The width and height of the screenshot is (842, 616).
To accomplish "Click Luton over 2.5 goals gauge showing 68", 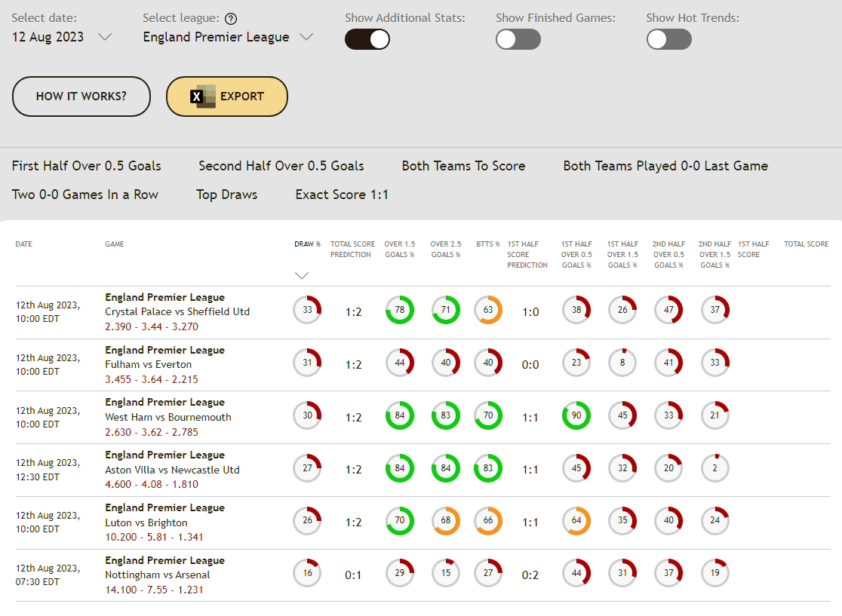I will coord(446,521).
